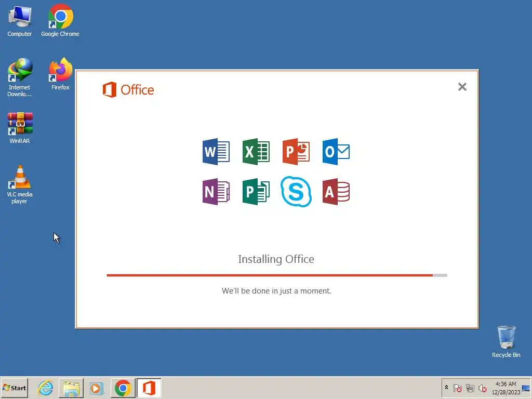This screenshot has width=532, height=399.
Task: Click the Publisher icon in the installer
Action: (256, 192)
